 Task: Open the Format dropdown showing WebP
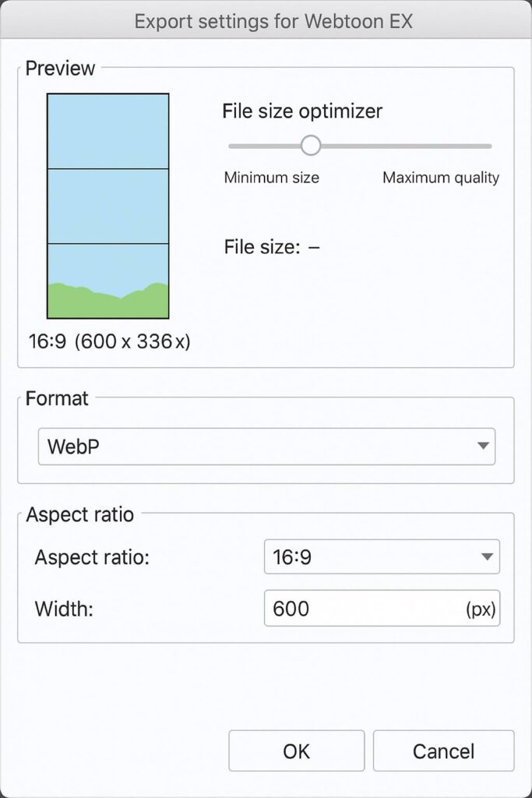click(x=266, y=447)
